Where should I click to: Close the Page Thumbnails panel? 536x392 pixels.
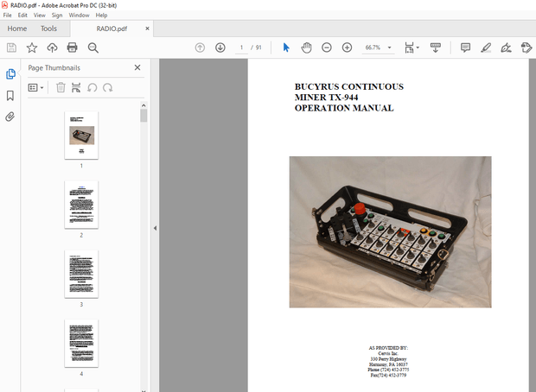click(137, 67)
